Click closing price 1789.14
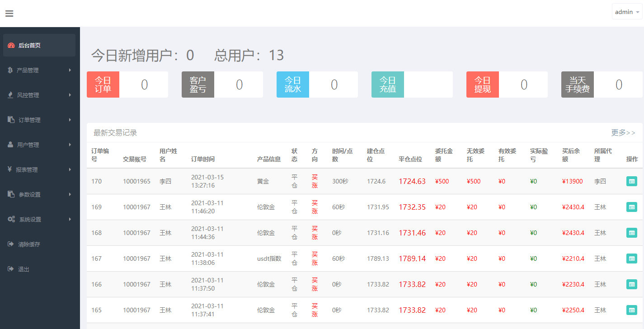644x329 pixels. [x=412, y=258]
